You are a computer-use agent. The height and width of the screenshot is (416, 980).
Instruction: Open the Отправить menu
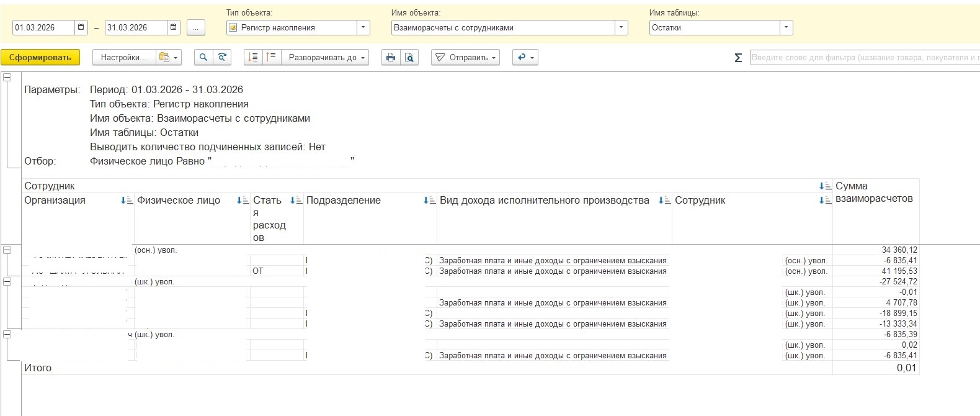pyautogui.click(x=465, y=57)
